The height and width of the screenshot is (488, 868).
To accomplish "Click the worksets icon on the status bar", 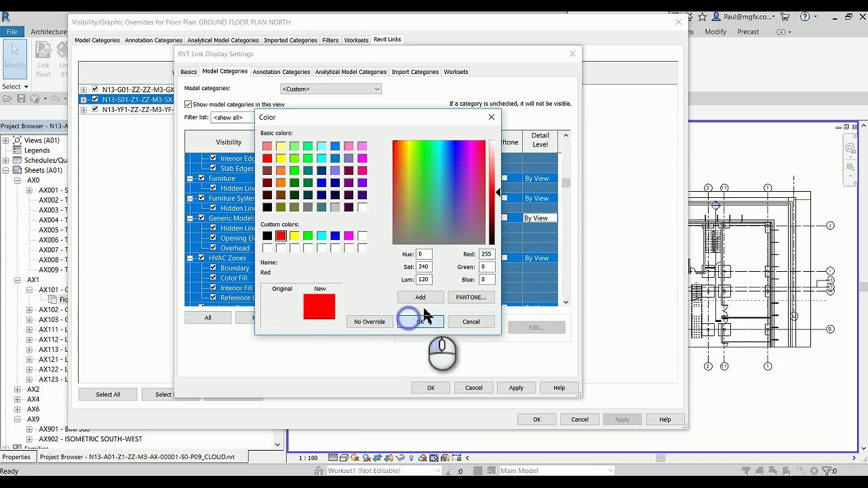I will (319, 471).
